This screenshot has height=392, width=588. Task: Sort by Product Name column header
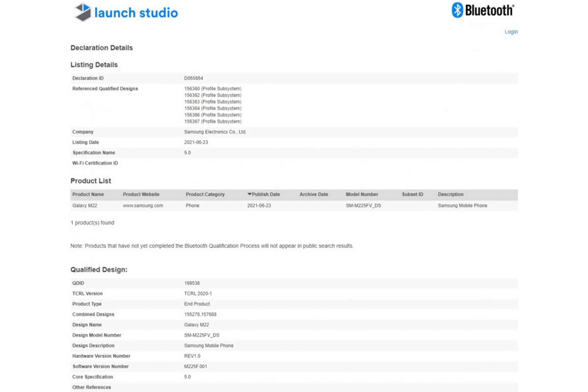[x=88, y=194]
